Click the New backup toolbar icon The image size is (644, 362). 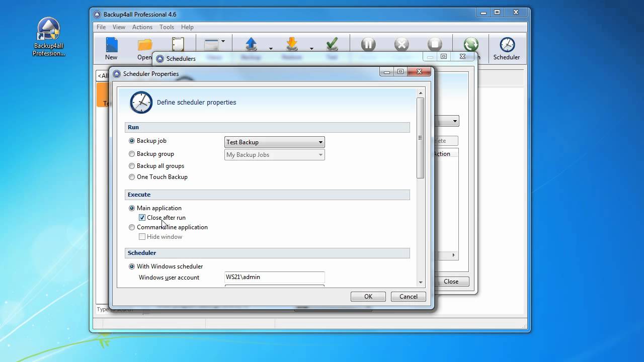[111, 45]
